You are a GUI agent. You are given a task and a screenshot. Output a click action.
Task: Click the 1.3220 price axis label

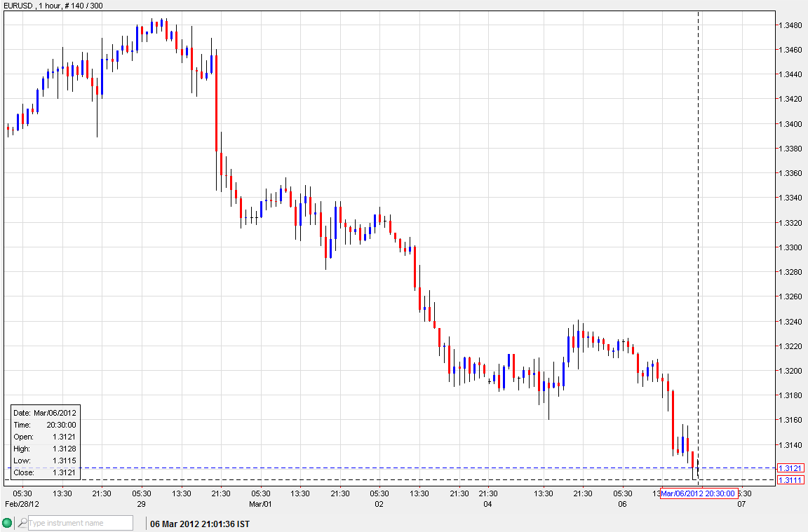(x=790, y=346)
